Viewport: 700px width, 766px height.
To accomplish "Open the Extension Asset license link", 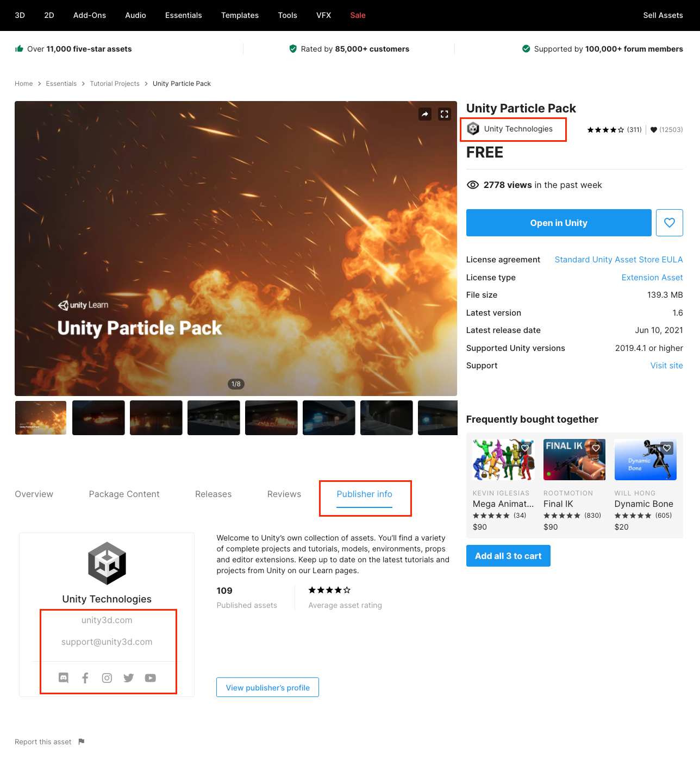I will (x=652, y=278).
